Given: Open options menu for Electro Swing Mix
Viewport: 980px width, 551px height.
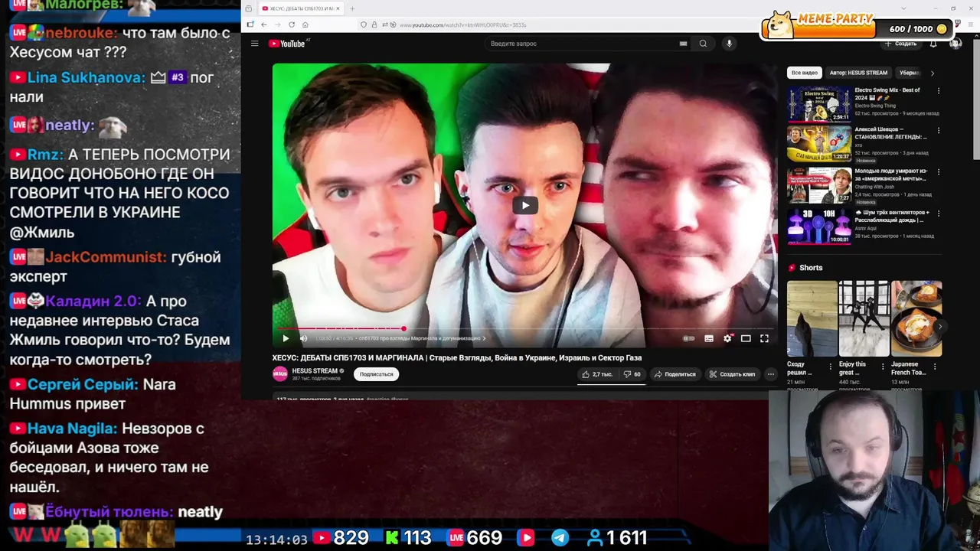Looking at the screenshot, I should click(939, 91).
